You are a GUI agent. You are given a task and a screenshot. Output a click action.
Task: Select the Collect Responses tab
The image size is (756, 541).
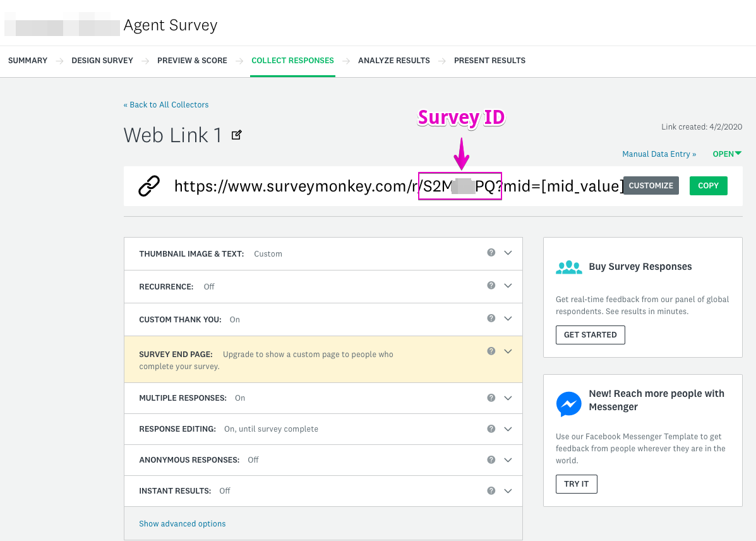[292, 60]
